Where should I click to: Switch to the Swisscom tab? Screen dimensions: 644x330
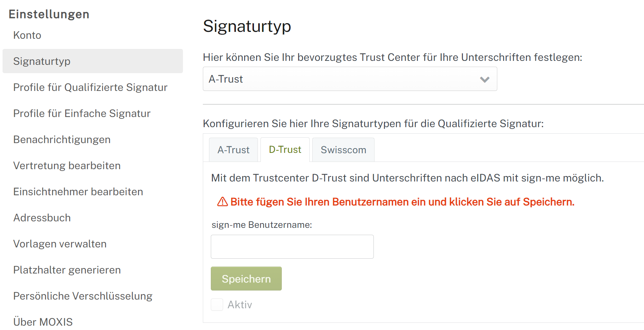[343, 149]
